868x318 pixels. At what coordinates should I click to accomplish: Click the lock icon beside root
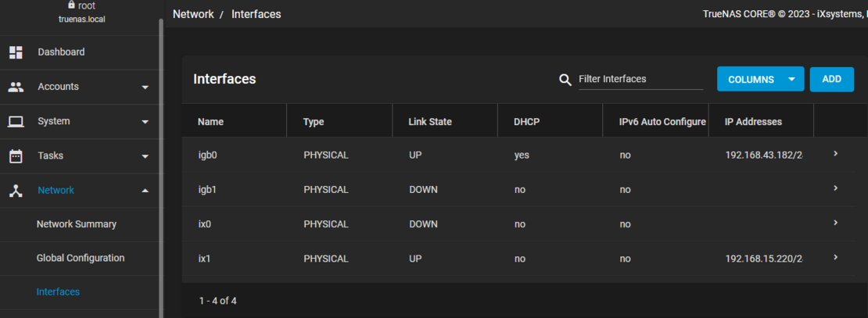click(72, 5)
